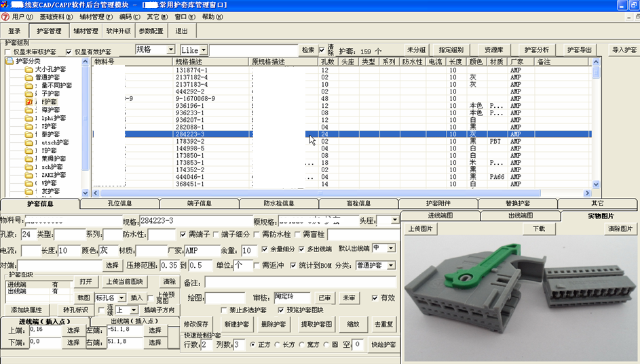This screenshot has width=640, height=364.
Task: Click the 护套分类 root document icon
Action: [x=10, y=61]
